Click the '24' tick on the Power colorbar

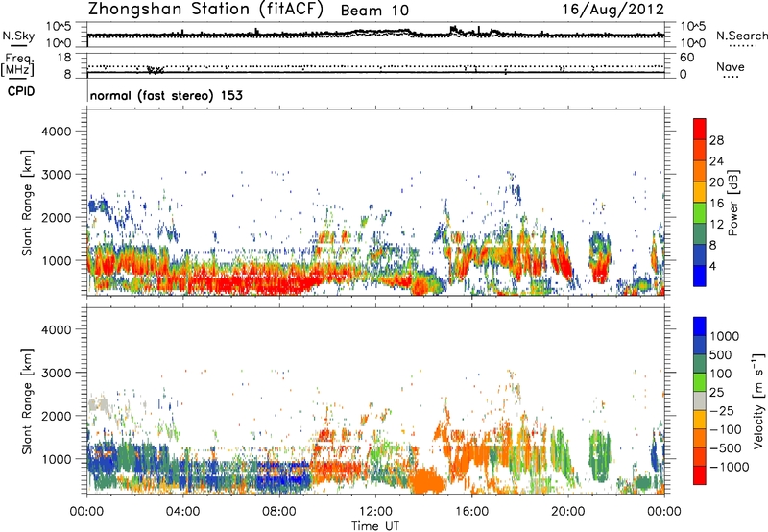coord(716,161)
